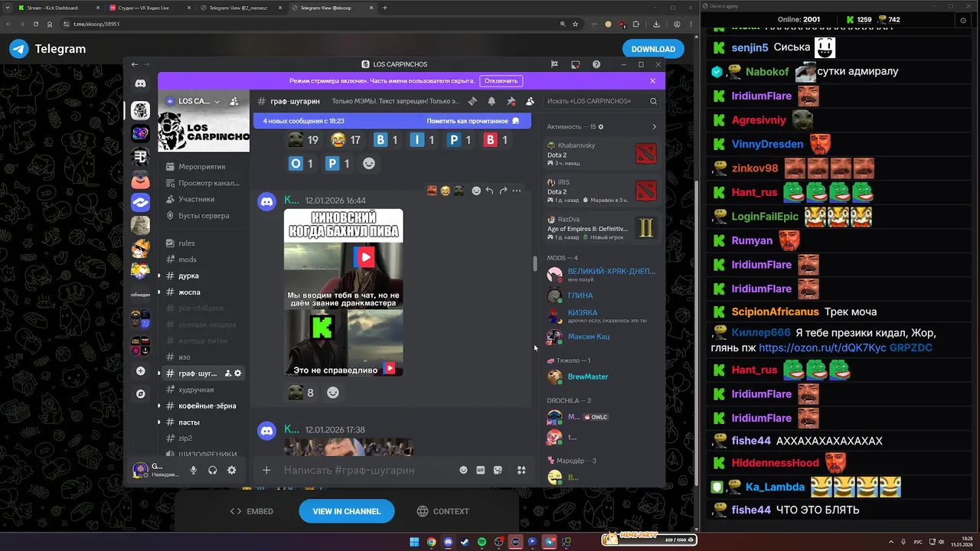Open Мероприятия in server sidebar

coord(203,167)
